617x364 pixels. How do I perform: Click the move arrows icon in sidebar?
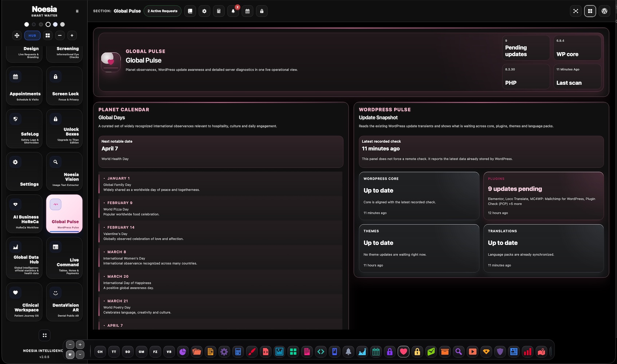click(17, 35)
